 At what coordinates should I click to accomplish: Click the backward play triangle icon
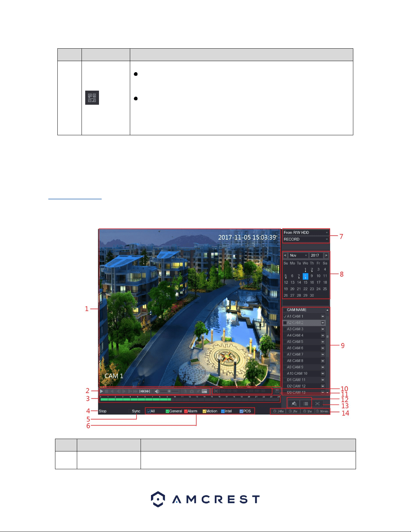tap(112, 391)
